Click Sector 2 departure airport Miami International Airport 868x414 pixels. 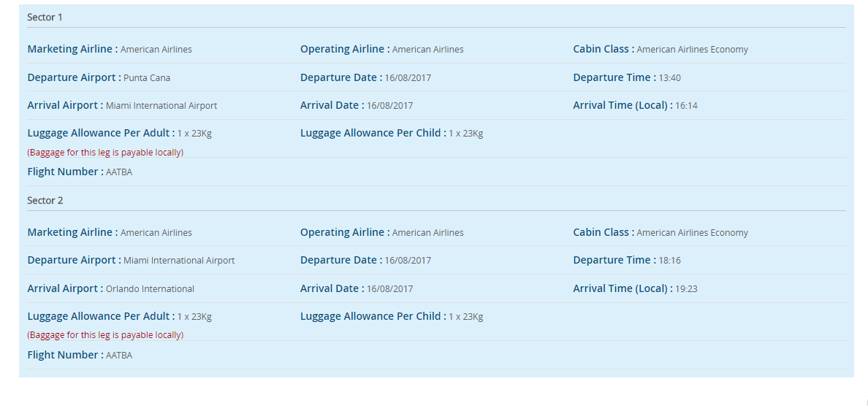click(179, 261)
